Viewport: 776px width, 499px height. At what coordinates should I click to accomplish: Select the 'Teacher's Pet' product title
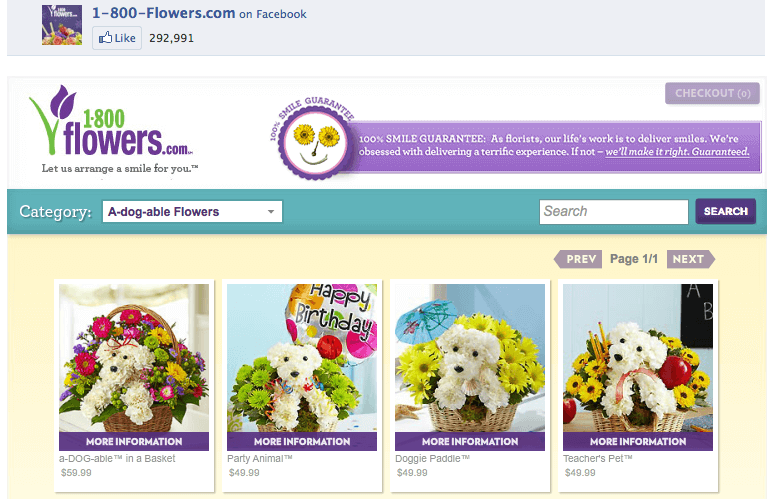click(598, 458)
